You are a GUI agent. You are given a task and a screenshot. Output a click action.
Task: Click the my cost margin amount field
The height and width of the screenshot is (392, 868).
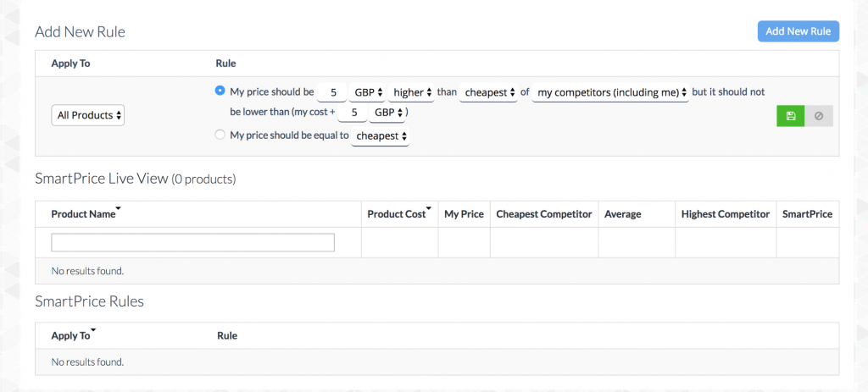click(x=354, y=113)
